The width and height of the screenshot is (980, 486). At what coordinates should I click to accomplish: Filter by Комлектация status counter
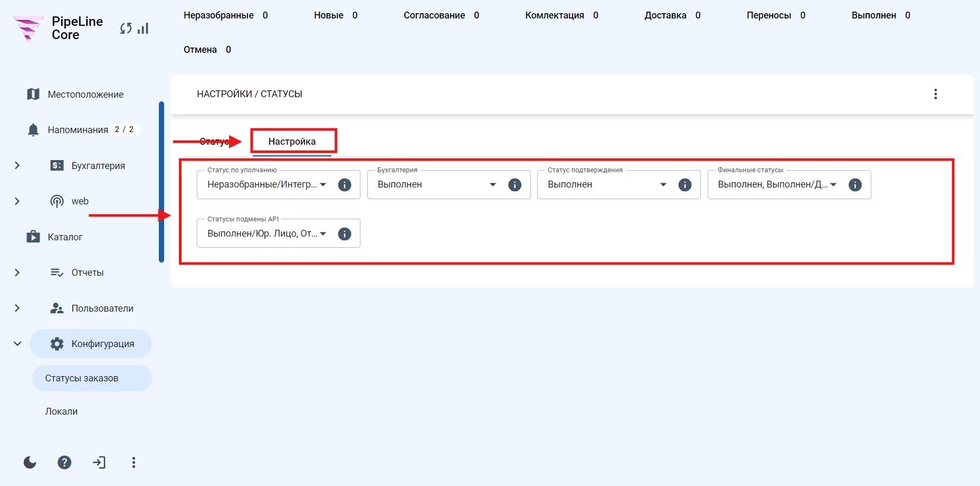coord(562,15)
